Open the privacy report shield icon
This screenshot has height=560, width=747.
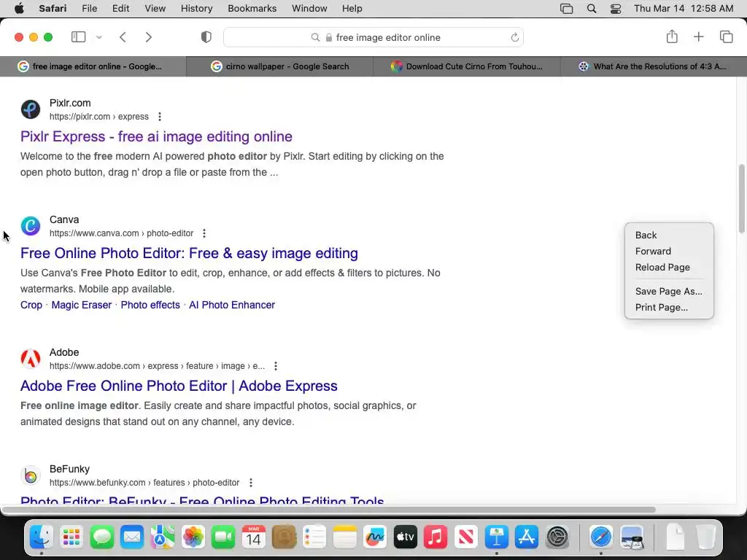coord(206,37)
